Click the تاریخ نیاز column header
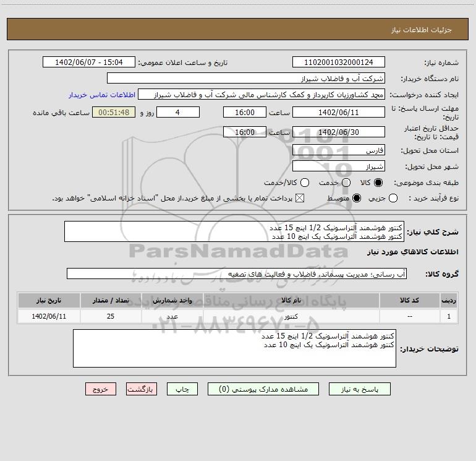The width and height of the screenshot is (476, 461). click(x=49, y=300)
